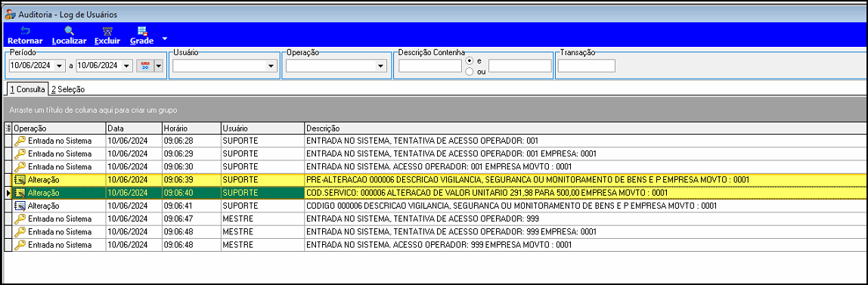
Task: Switch to the 2 Seleção tab
Action: (67, 89)
